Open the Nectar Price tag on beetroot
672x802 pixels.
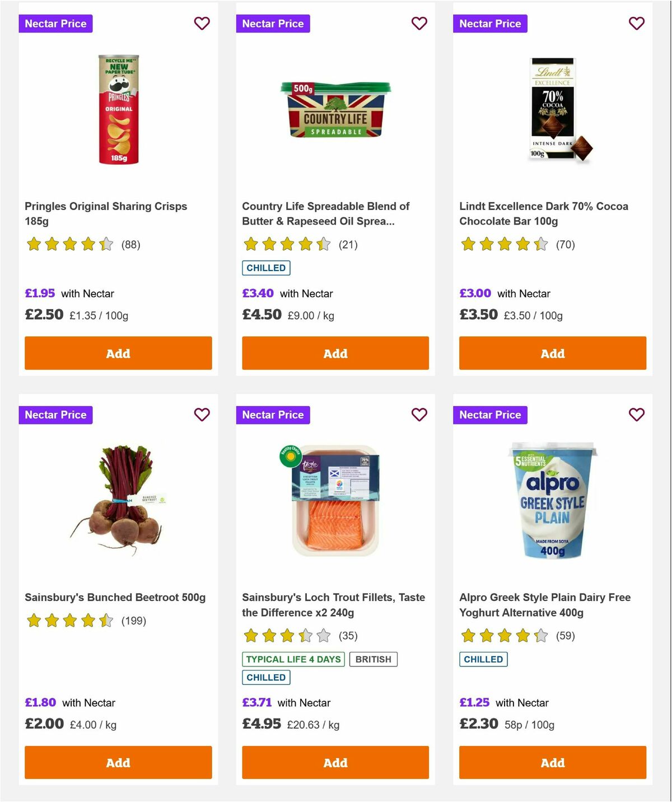(x=55, y=415)
